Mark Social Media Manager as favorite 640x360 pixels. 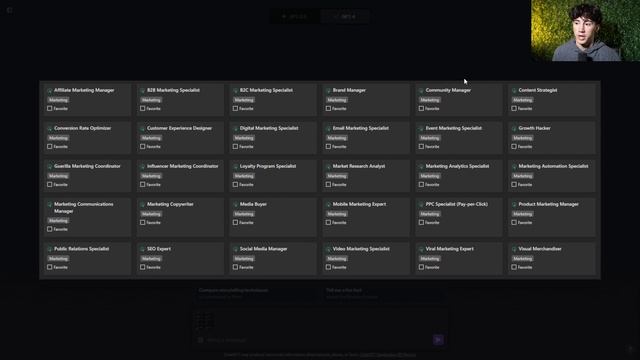tap(235, 267)
